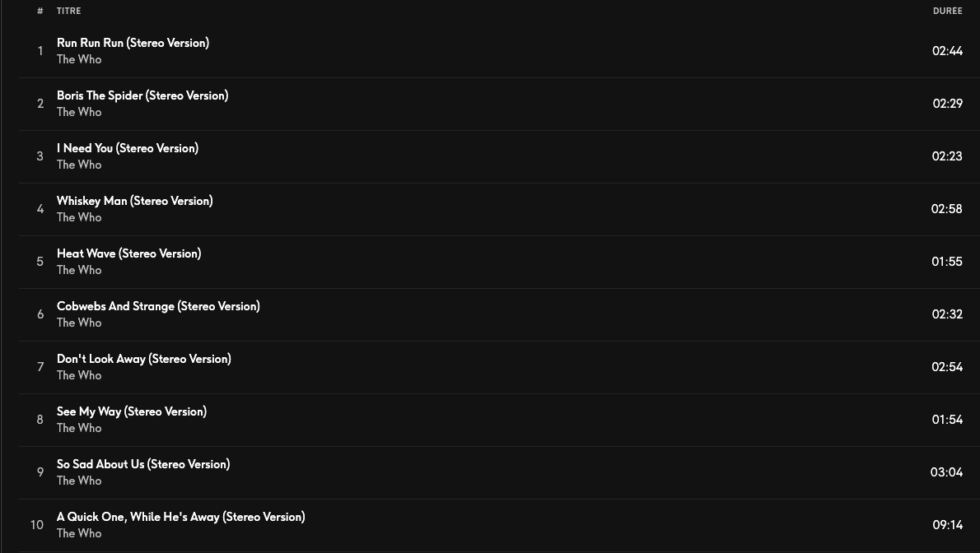980x553 pixels.
Task: Click Whiskey Man (Stereo Version) song title
Action: click(x=135, y=201)
